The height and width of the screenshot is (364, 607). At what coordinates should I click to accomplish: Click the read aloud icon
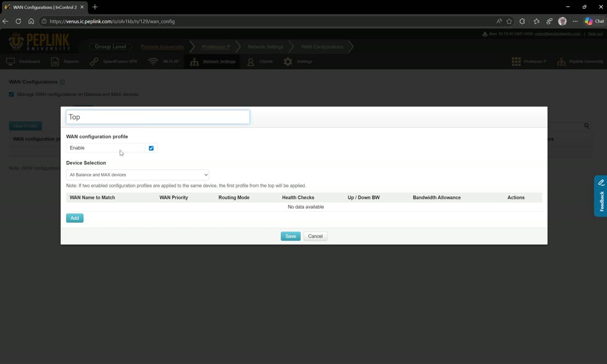499,22
